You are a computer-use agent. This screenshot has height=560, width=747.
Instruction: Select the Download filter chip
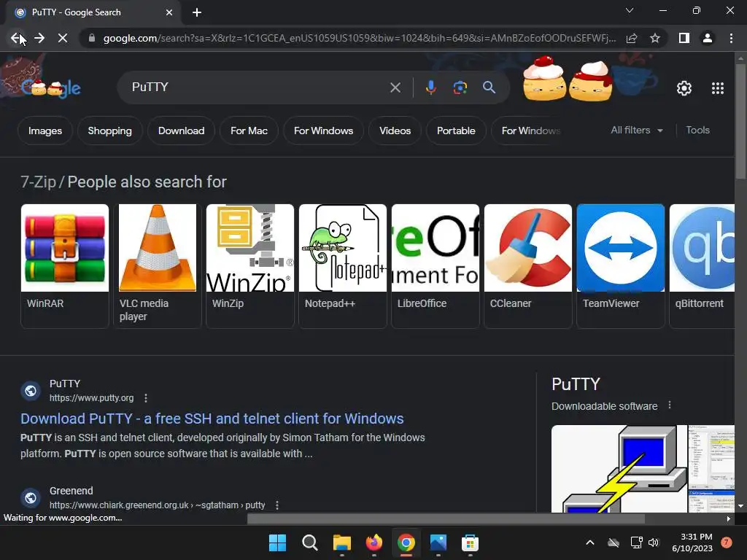pyautogui.click(x=181, y=131)
